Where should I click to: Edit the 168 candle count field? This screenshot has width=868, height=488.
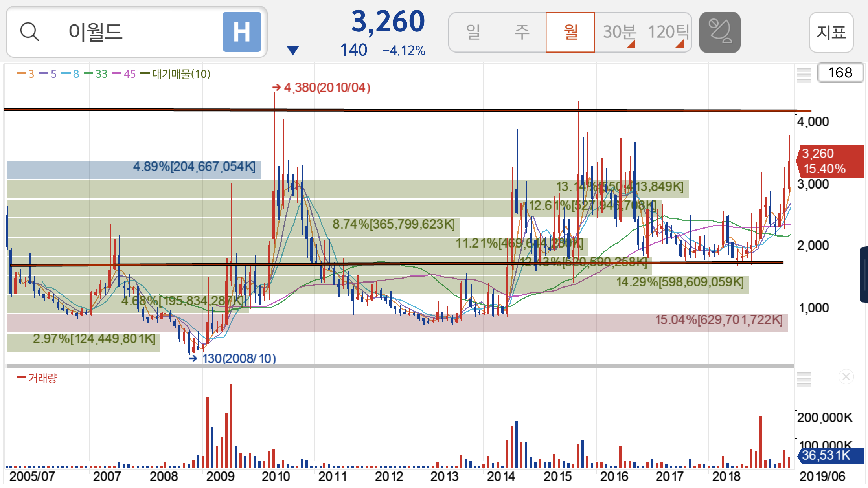[840, 73]
